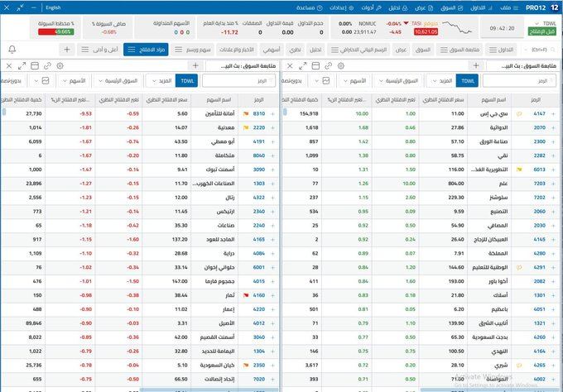Expand left market watch panel to fullscreen

tap(22, 65)
